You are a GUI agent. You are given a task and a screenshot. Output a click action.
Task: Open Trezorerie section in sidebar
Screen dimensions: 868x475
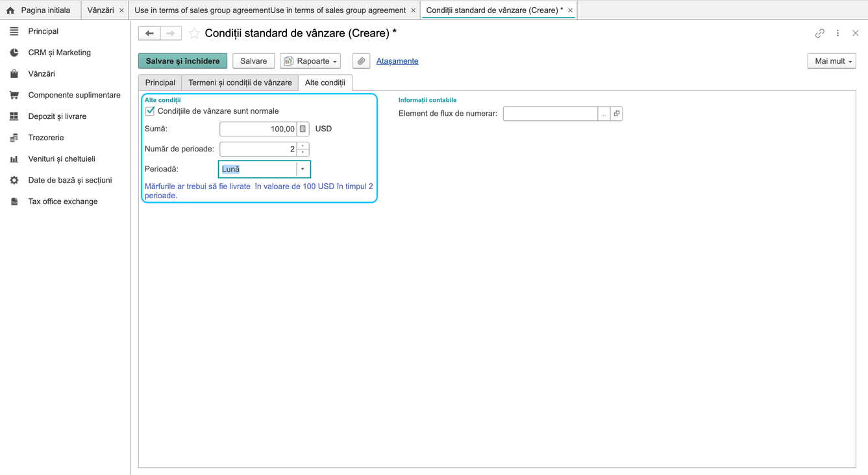click(x=46, y=138)
